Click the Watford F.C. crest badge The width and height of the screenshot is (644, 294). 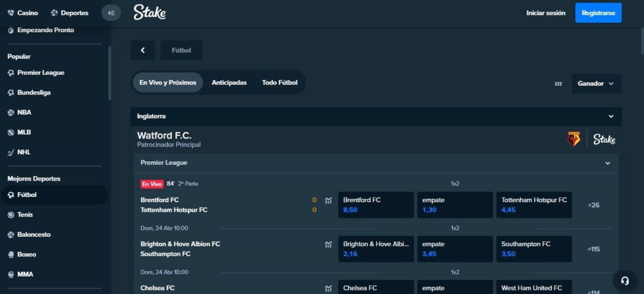coord(574,139)
